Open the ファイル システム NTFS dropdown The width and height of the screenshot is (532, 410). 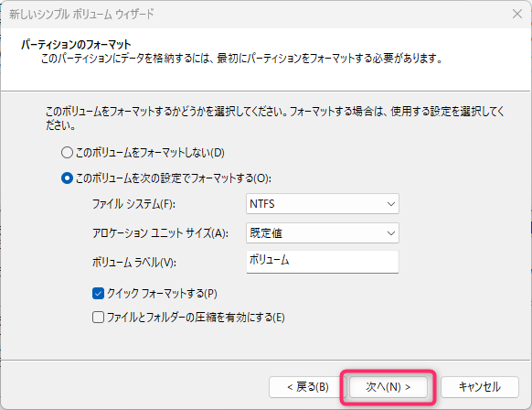(323, 204)
